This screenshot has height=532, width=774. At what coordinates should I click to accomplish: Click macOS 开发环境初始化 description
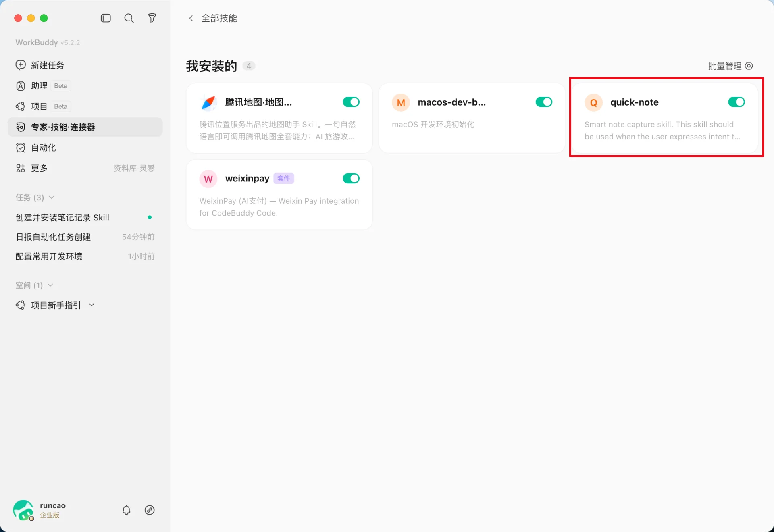[433, 125]
